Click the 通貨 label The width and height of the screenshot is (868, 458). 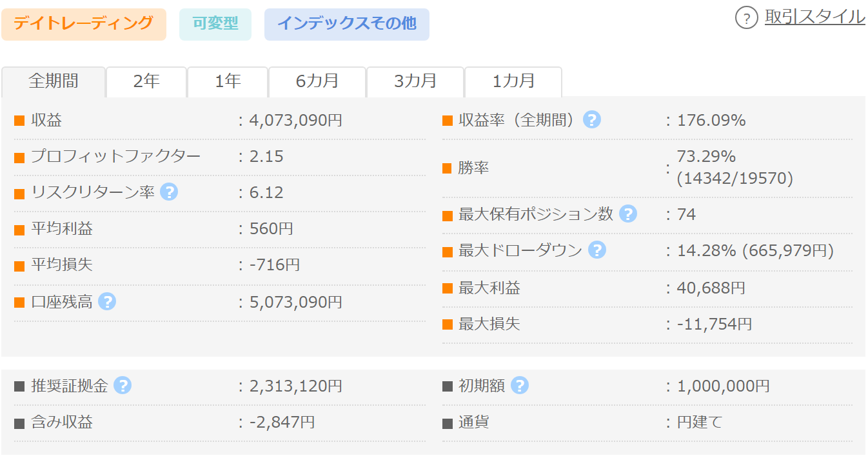(x=474, y=423)
